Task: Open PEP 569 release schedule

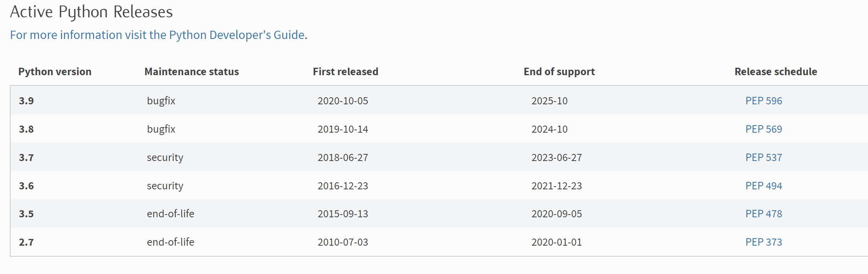Action: (x=763, y=129)
